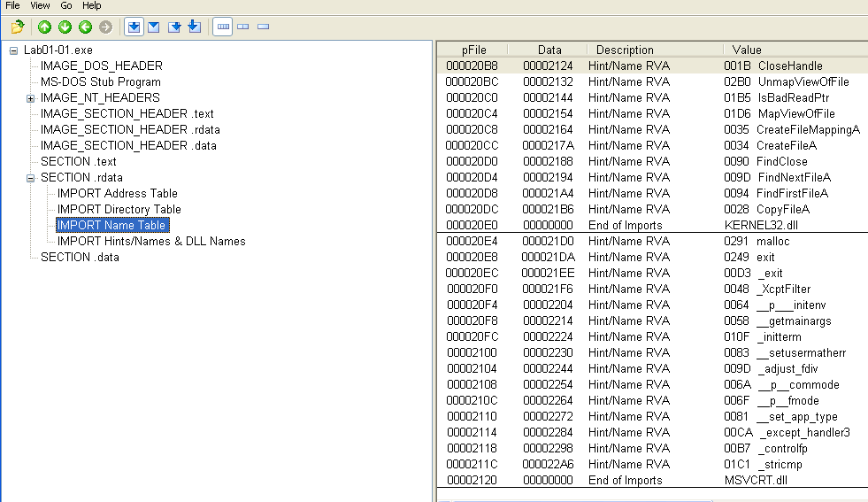This screenshot has height=502, width=868.
Task: Collapse the Lab01-01.exe root node
Action: click(13, 50)
